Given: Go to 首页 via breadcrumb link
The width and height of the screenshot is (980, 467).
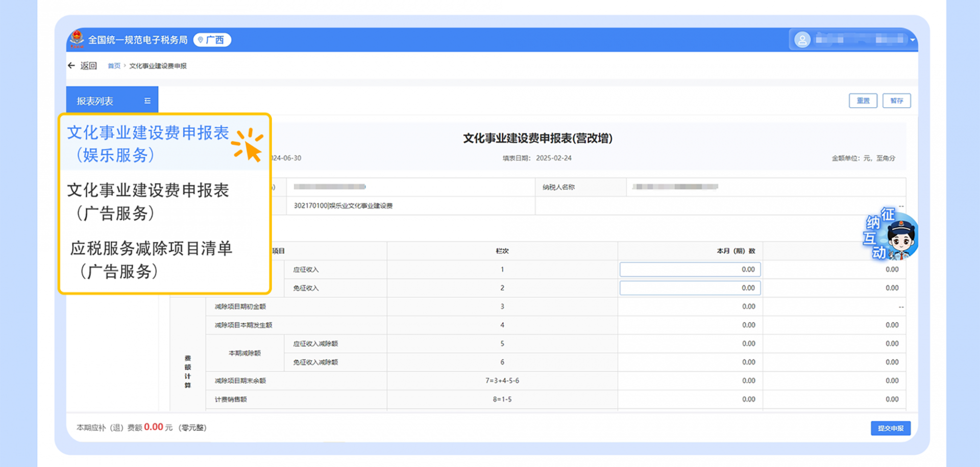Looking at the screenshot, I should (114, 66).
